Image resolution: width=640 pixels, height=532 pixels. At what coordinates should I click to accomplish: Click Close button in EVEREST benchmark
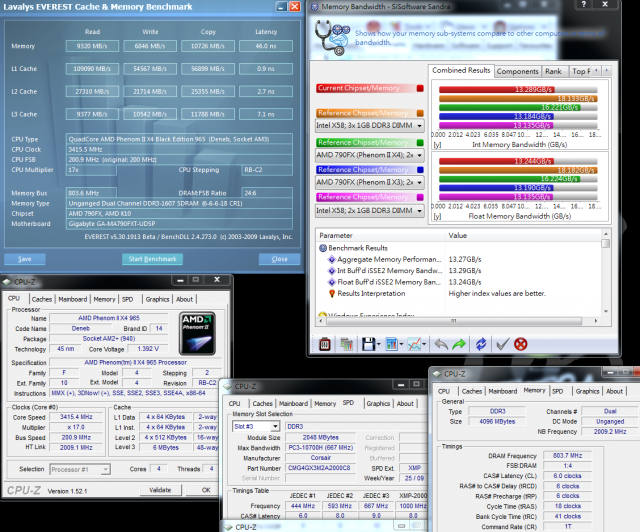pyautogui.click(x=280, y=259)
